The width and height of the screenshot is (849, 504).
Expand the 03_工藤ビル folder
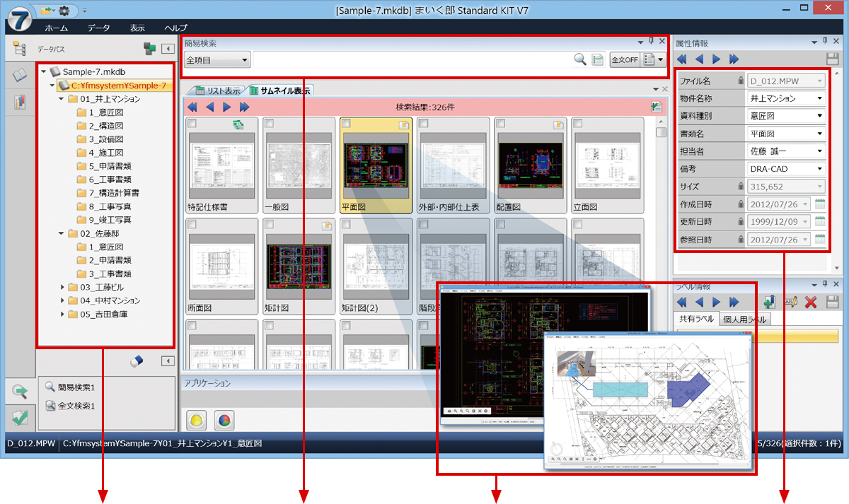62,288
